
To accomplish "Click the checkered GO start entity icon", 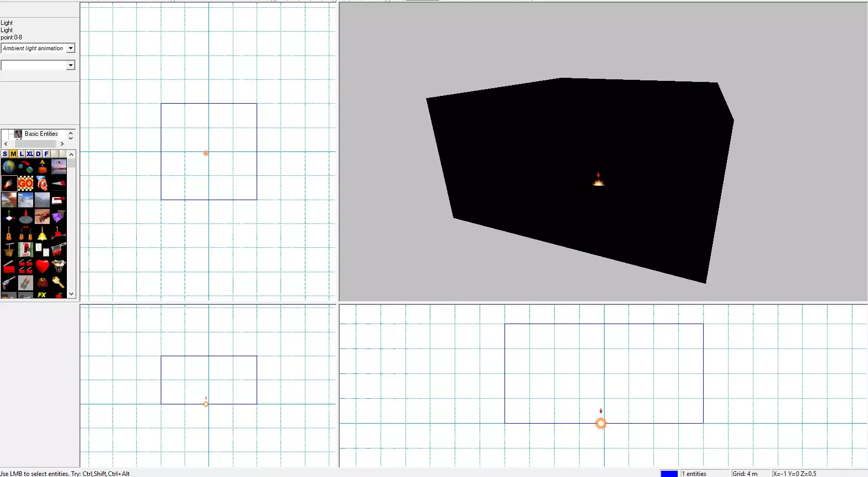I will pyautogui.click(x=25, y=184).
